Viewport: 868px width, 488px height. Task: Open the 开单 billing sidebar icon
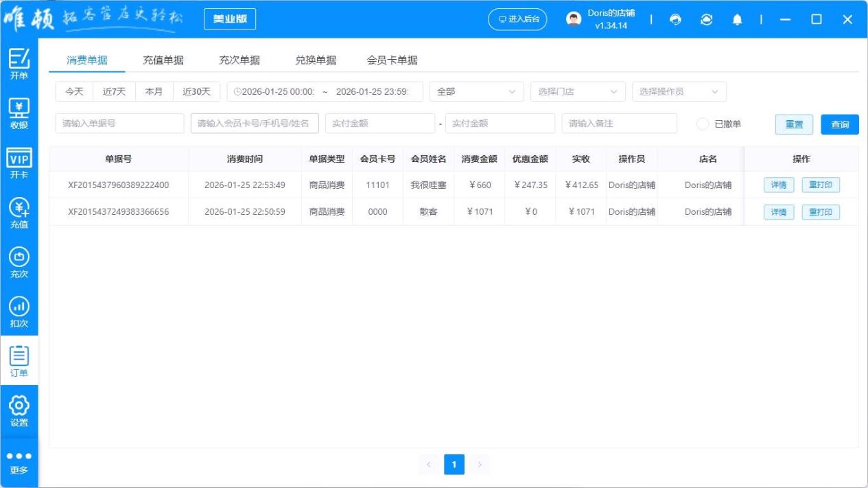(19, 64)
